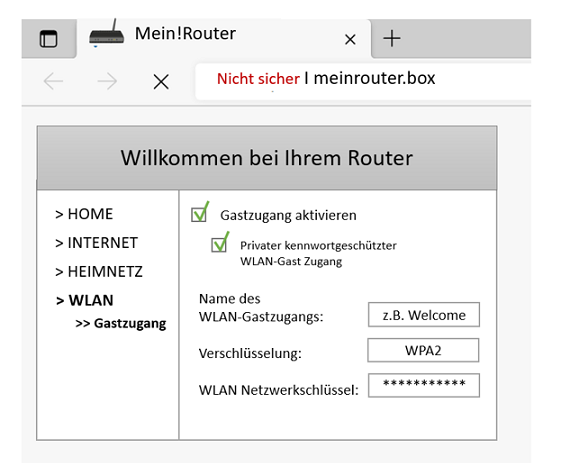The image size is (566, 463).
Task: Go back to previous page
Action: point(53,81)
